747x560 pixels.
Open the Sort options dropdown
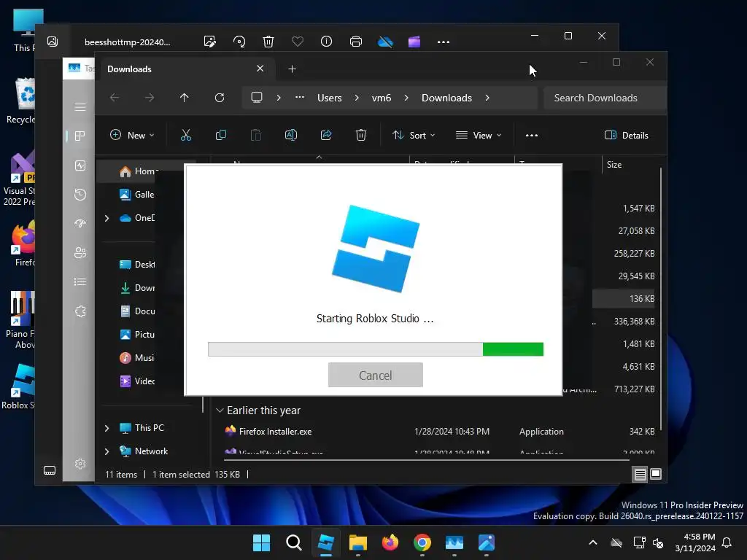pyautogui.click(x=414, y=135)
